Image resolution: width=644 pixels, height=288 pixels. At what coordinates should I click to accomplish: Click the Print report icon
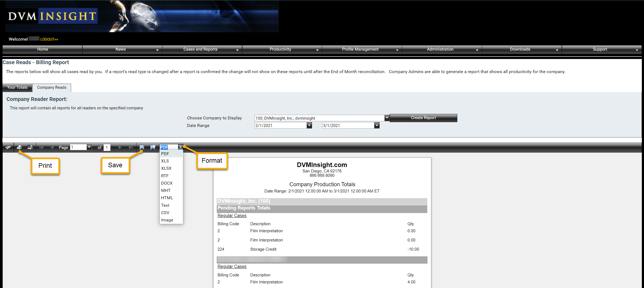click(19, 148)
